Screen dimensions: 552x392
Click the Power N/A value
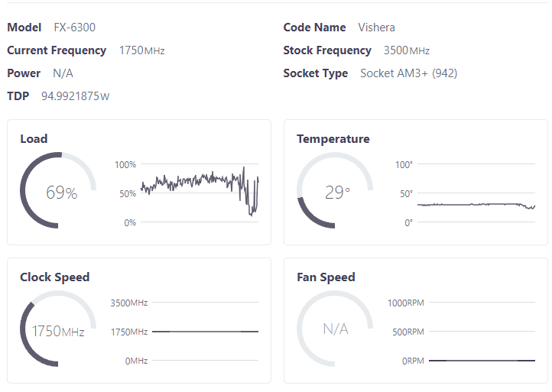click(63, 73)
